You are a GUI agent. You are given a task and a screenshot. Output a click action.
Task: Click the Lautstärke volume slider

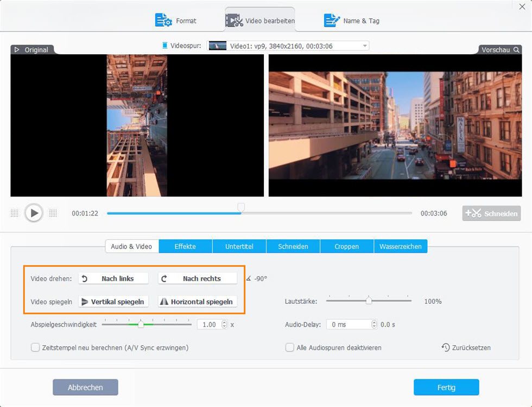tap(369, 301)
